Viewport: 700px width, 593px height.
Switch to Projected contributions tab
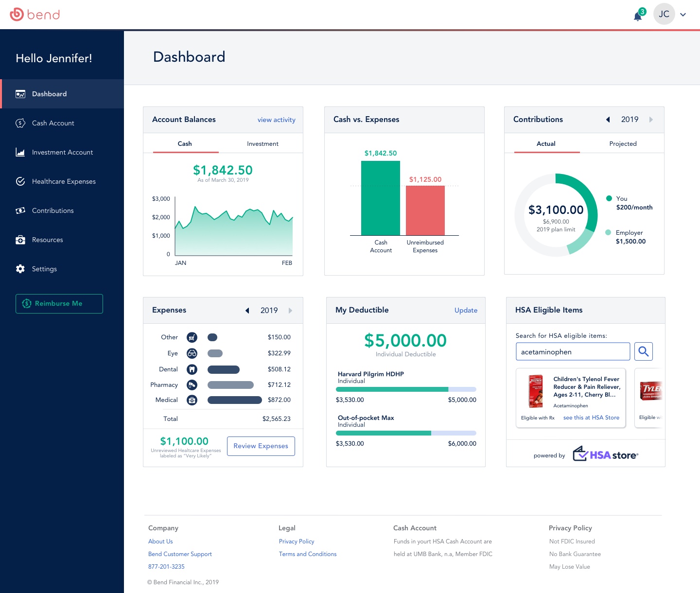pos(623,144)
